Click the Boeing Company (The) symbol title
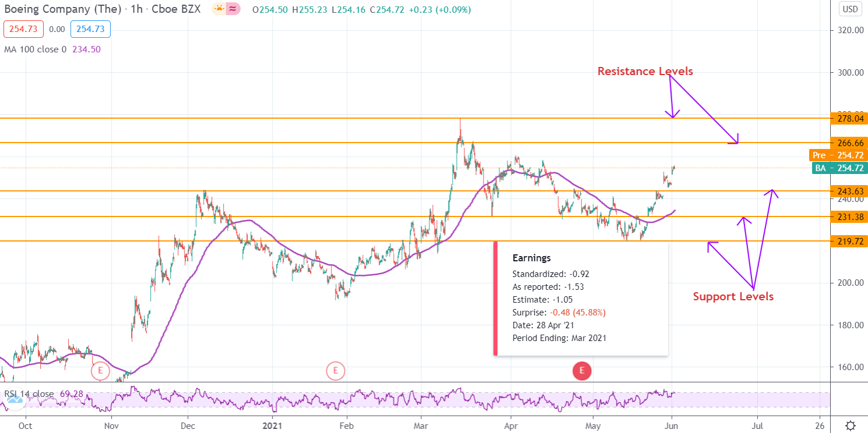 click(x=62, y=10)
